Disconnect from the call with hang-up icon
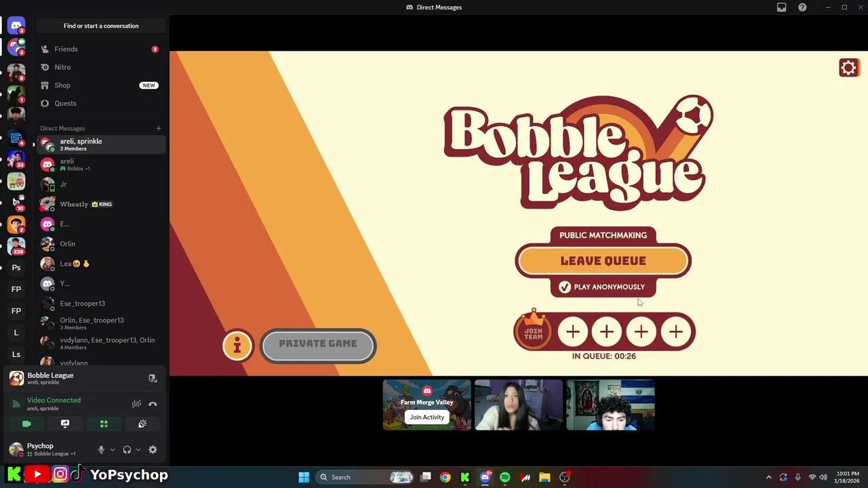The width and height of the screenshot is (868, 488). tap(153, 404)
